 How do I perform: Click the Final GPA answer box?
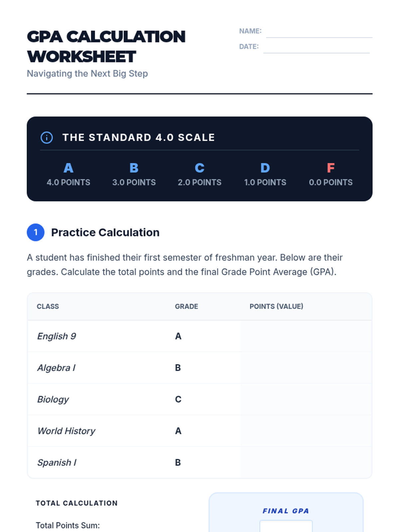[x=286, y=526]
